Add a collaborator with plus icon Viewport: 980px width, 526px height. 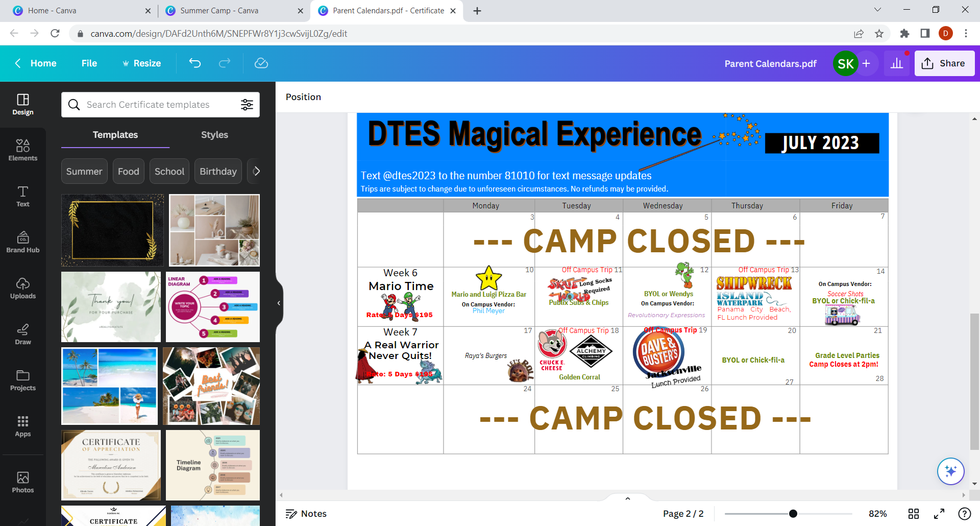(866, 63)
